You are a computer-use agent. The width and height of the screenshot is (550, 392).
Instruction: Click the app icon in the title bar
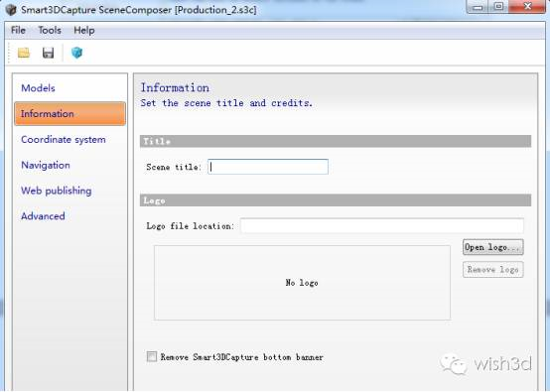[11, 10]
